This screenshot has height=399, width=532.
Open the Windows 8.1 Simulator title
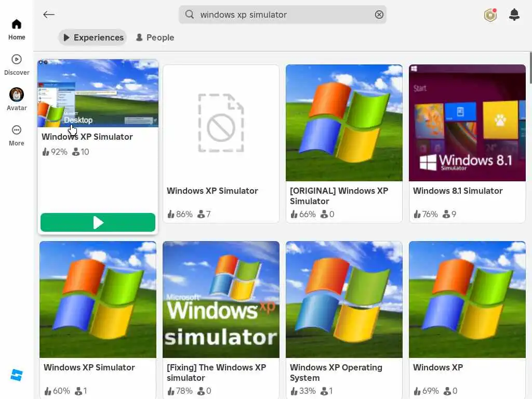(x=458, y=191)
